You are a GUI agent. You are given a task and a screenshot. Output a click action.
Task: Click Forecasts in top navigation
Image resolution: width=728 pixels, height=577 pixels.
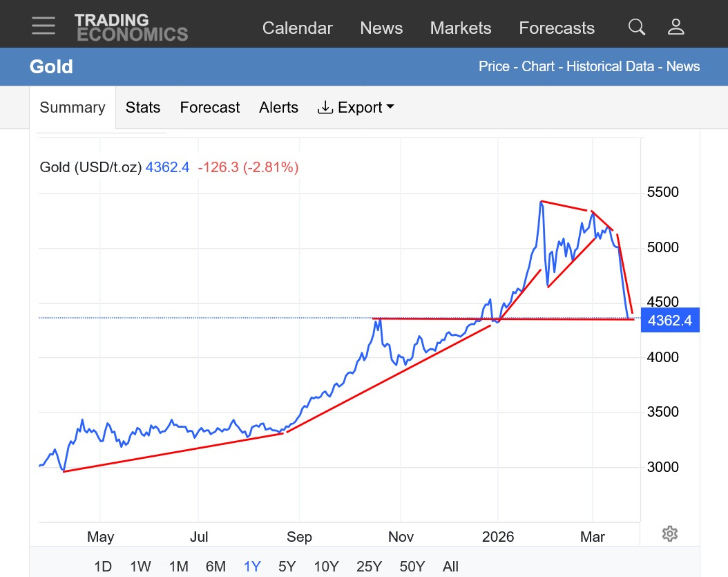(557, 28)
